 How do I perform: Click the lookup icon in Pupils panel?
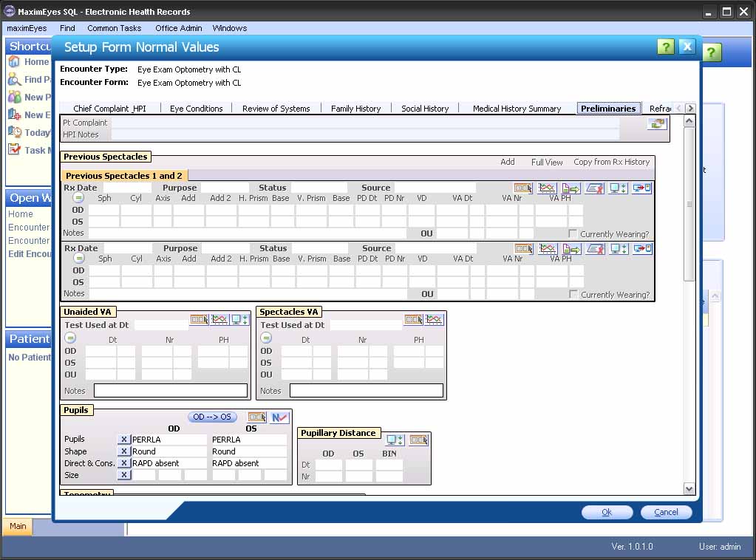257,417
